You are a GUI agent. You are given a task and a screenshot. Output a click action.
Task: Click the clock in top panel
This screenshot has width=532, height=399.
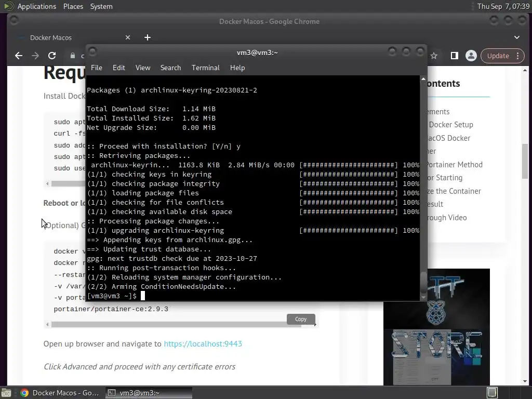coord(503,6)
